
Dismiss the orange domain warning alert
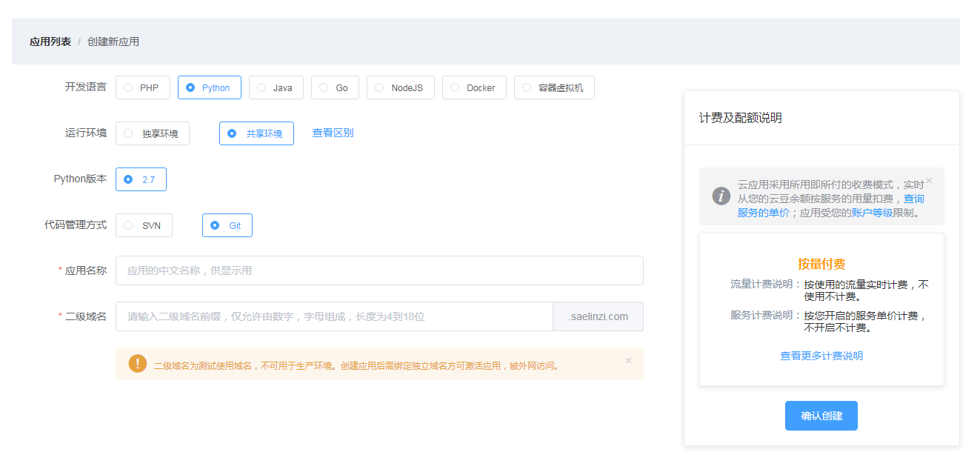628,361
